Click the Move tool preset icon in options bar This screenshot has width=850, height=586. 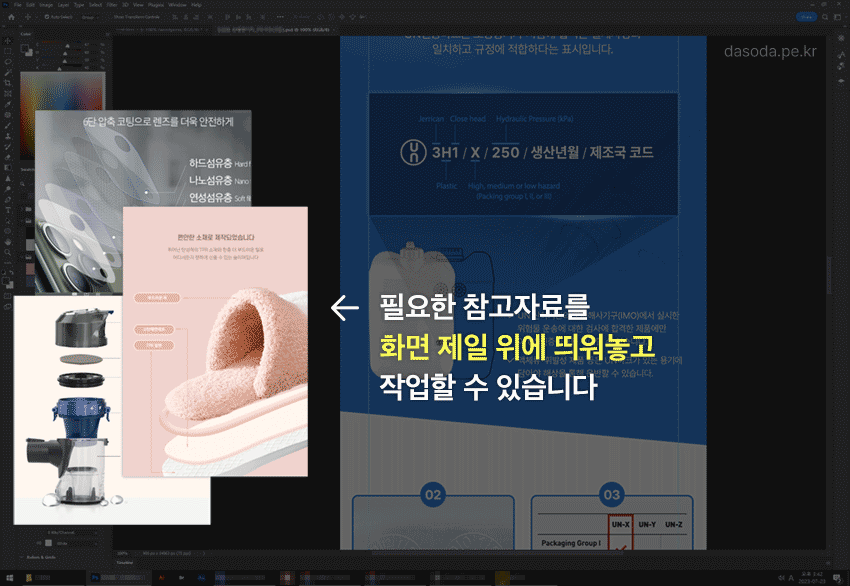[x=27, y=17]
